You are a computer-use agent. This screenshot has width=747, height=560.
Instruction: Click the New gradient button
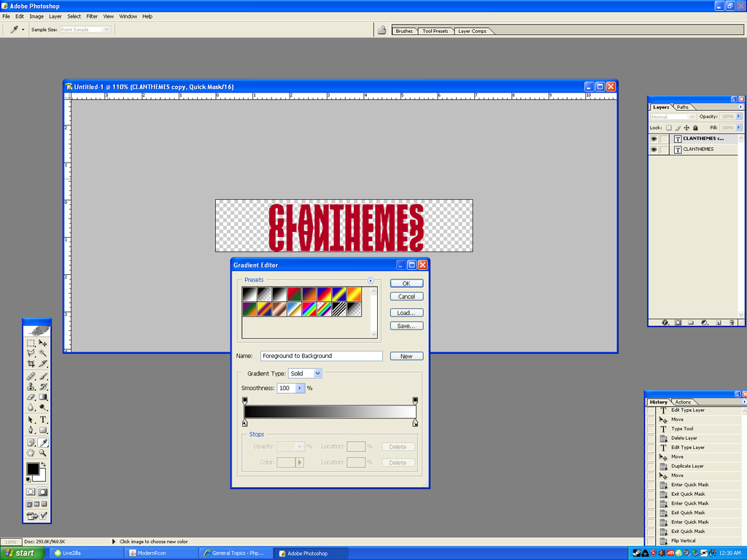pyautogui.click(x=406, y=356)
